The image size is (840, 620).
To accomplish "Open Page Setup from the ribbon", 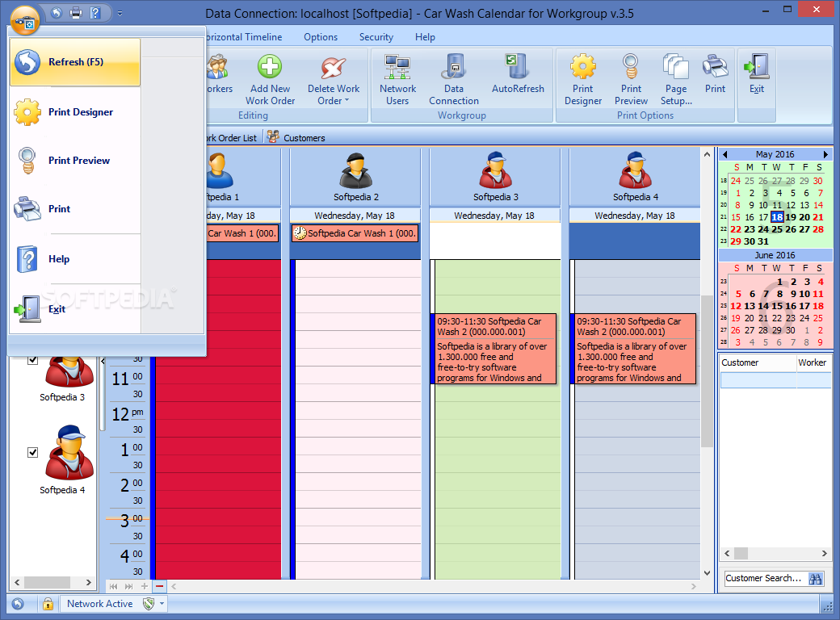I will 676,80.
